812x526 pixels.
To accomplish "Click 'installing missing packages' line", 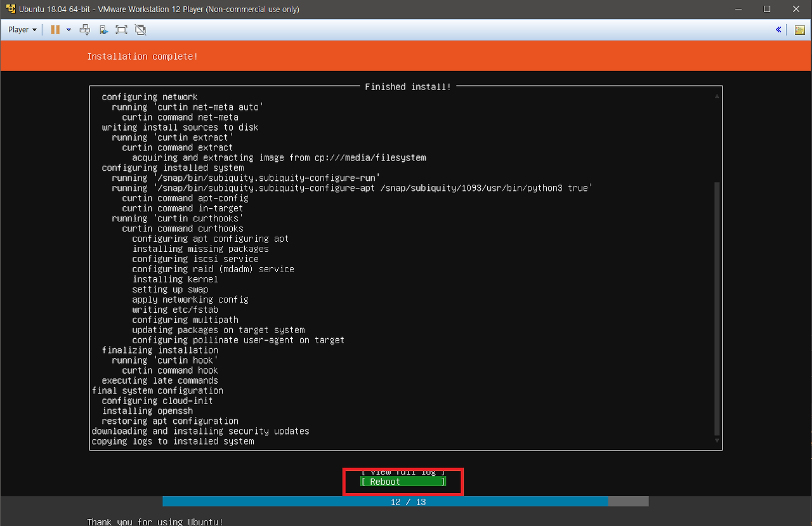I will 200,249.
